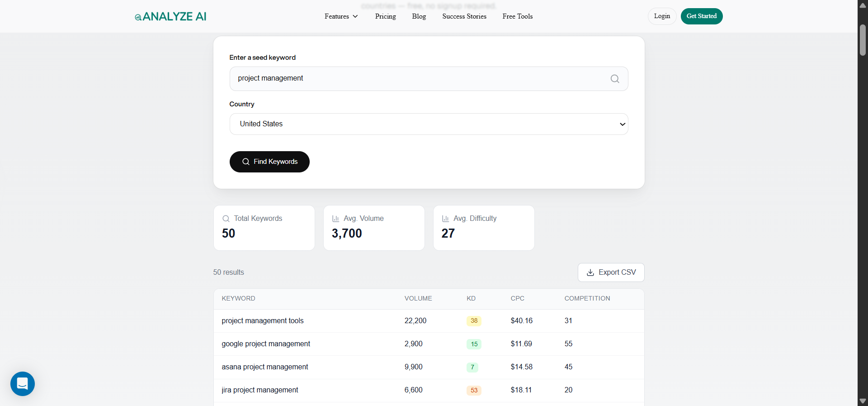
Task: Click the Avg. Difficulty value 27
Action: pyautogui.click(x=448, y=234)
